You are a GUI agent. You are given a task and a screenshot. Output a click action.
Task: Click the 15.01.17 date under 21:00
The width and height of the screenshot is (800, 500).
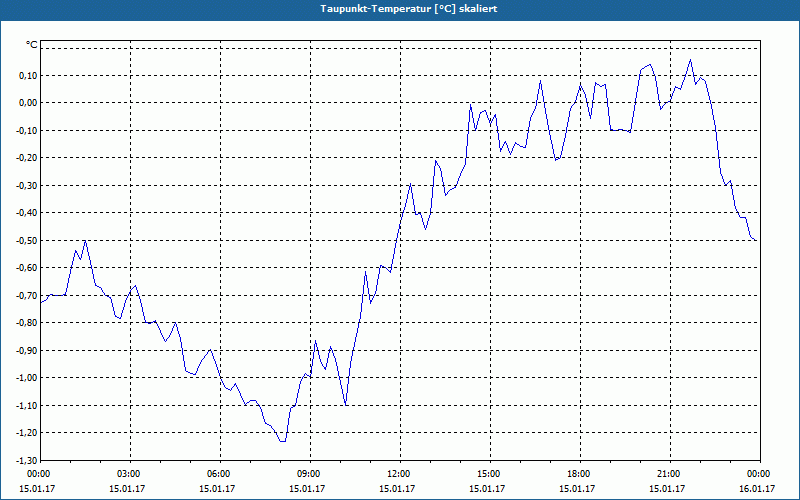pos(667,489)
